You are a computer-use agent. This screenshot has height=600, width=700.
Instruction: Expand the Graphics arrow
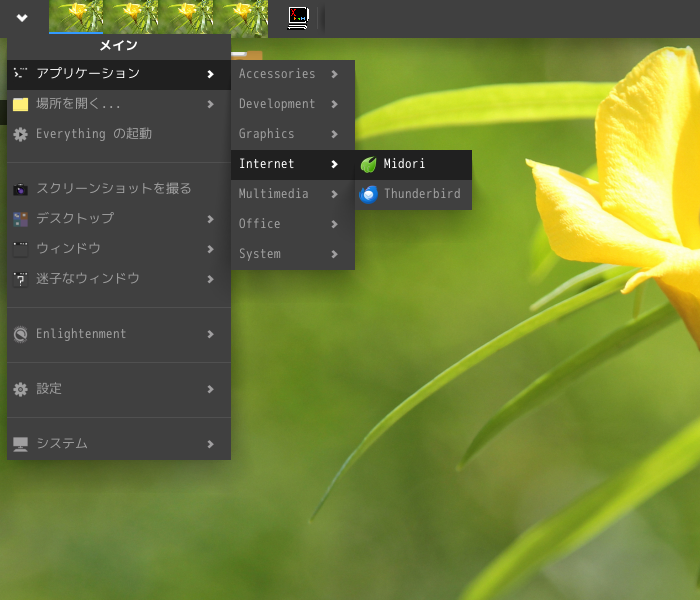click(x=334, y=134)
